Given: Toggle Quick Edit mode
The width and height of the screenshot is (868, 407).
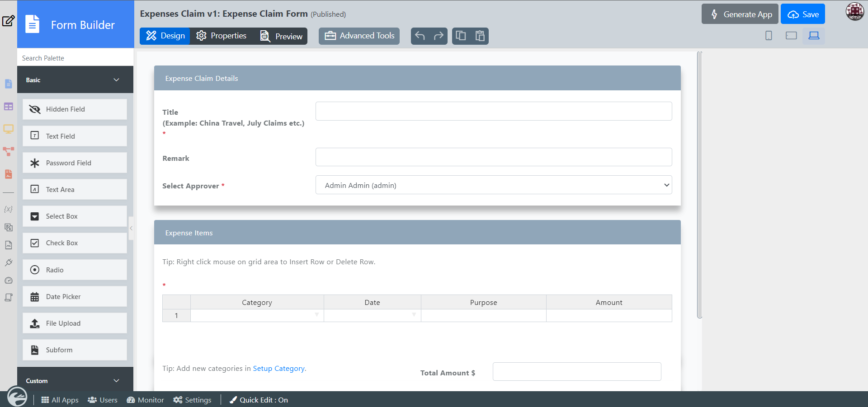Looking at the screenshot, I should pyautogui.click(x=259, y=400).
